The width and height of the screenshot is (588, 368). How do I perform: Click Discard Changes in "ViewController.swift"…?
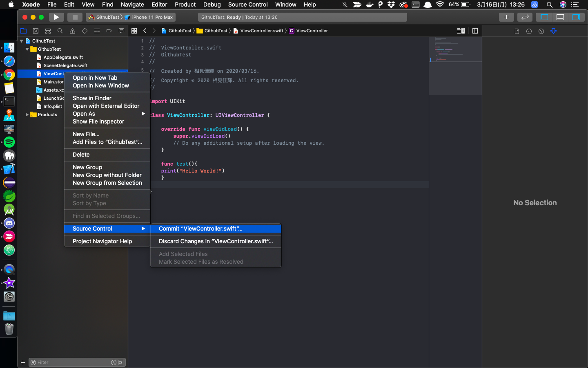pyautogui.click(x=216, y=241)
